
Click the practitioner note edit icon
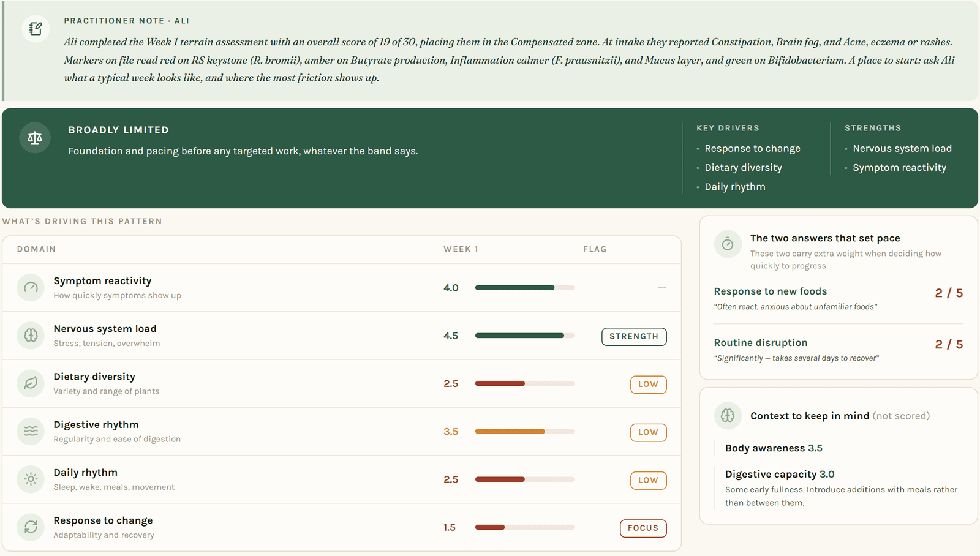pos(36,29)
